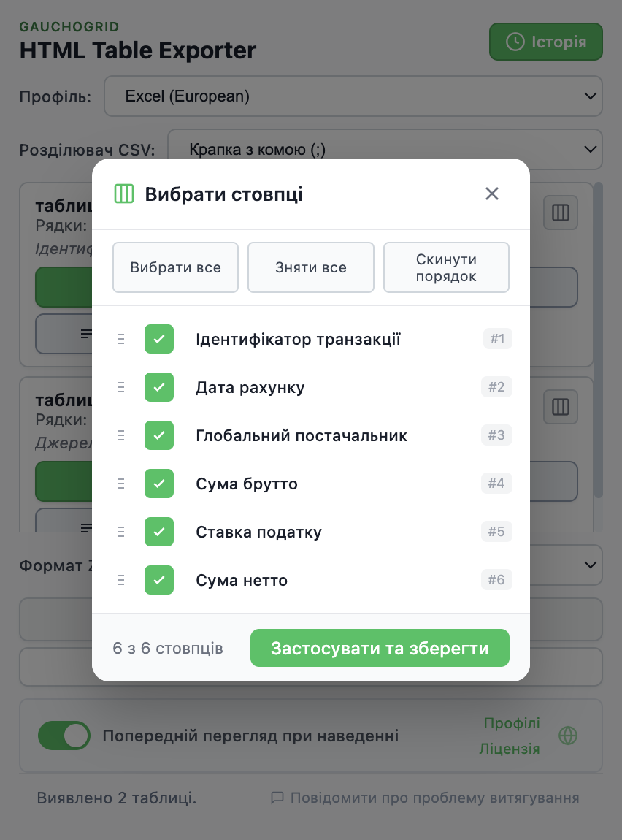Click the "Зняти все" button

point(311,267)
